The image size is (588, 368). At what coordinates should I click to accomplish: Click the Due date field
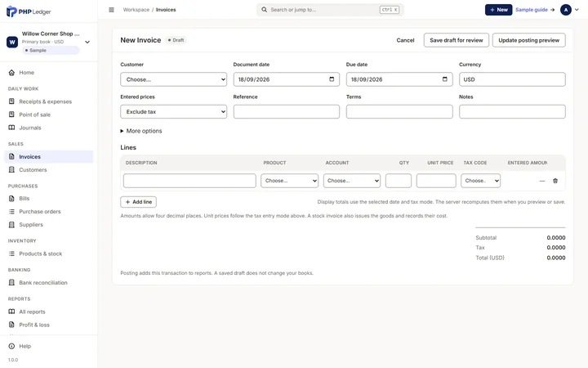(x=399, y=79)
